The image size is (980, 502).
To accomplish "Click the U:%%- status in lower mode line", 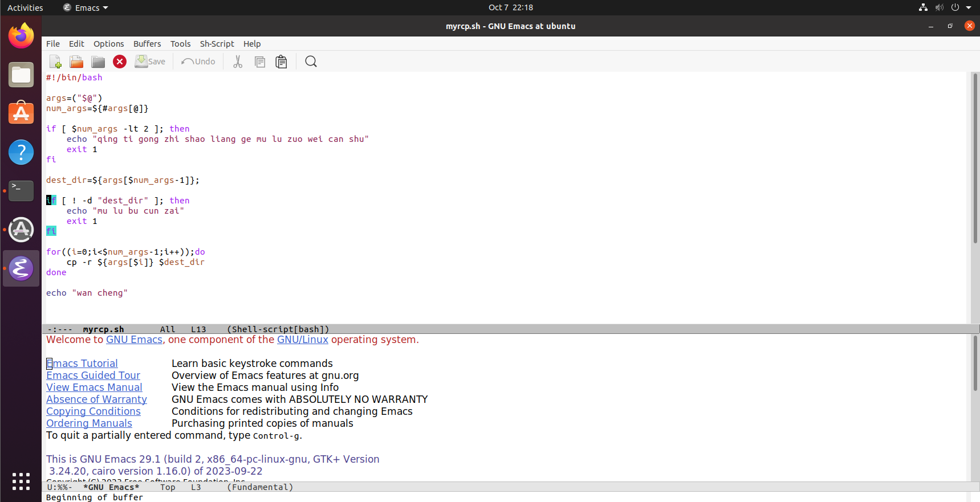I will tap(59, 487).
